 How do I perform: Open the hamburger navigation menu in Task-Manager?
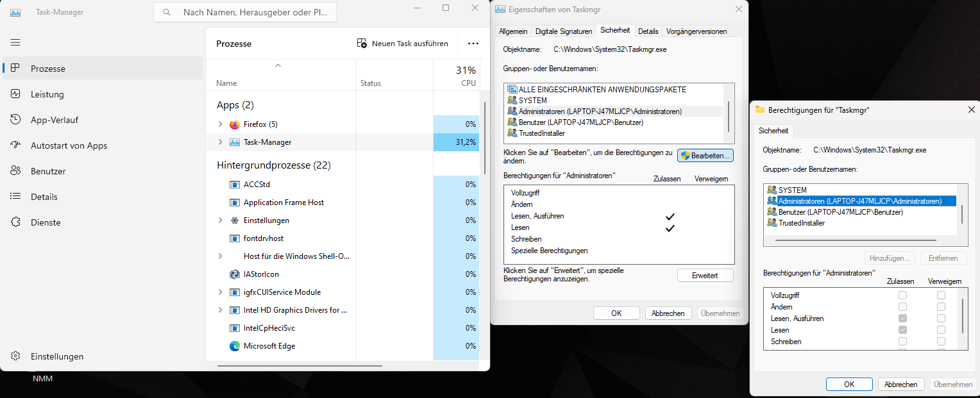click(x=15, y=42)
